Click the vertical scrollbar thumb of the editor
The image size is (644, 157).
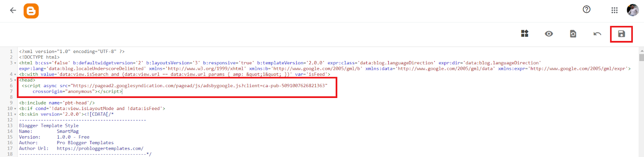point(641,57)
